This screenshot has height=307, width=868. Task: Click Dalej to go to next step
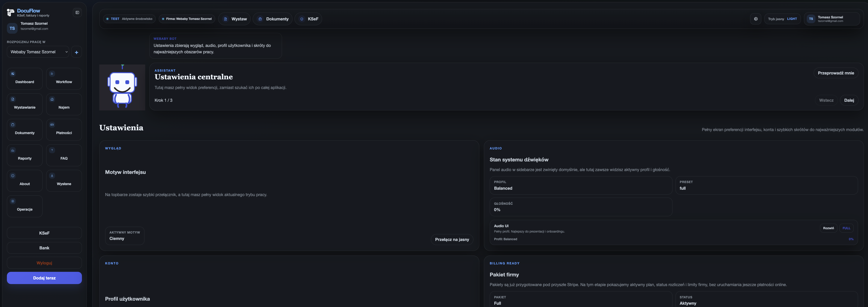[x=849, y=100]
